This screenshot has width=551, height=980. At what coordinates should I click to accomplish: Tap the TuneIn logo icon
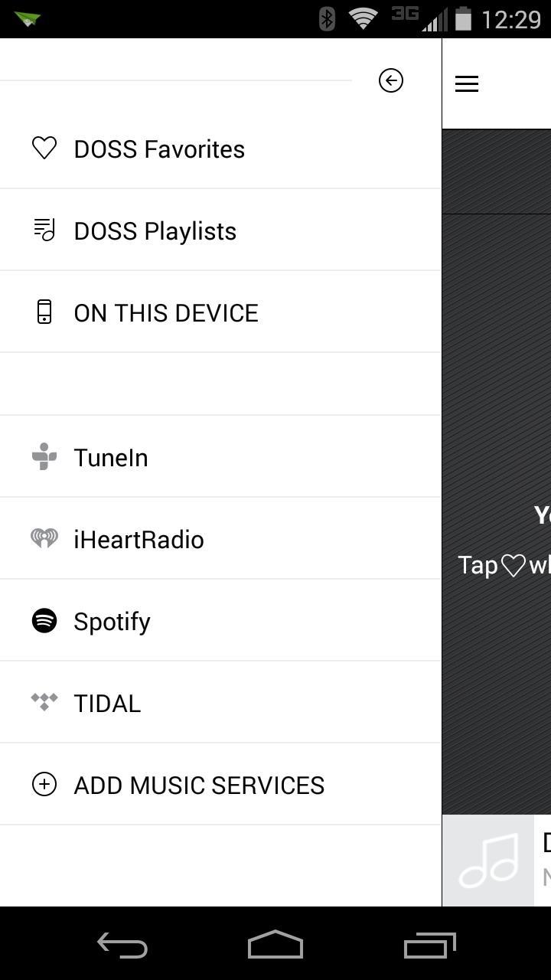pos(44,456)
